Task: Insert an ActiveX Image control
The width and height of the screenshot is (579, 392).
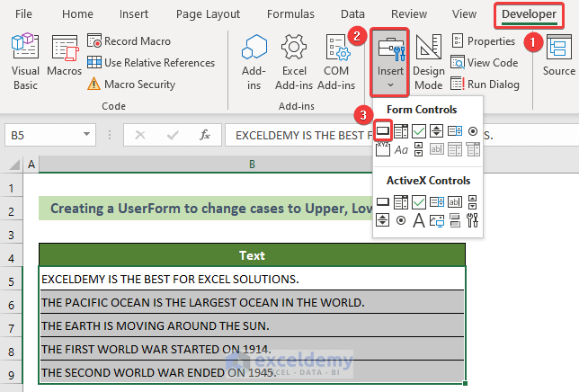Action: tap(437, 220)
